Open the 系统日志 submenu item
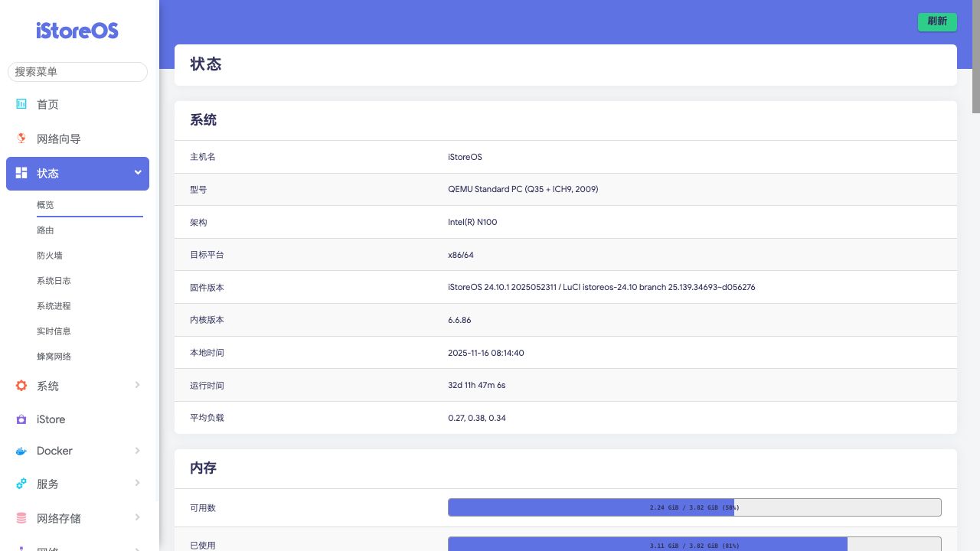The height and width of the screenshot is (551, 980). pos(54,281)
